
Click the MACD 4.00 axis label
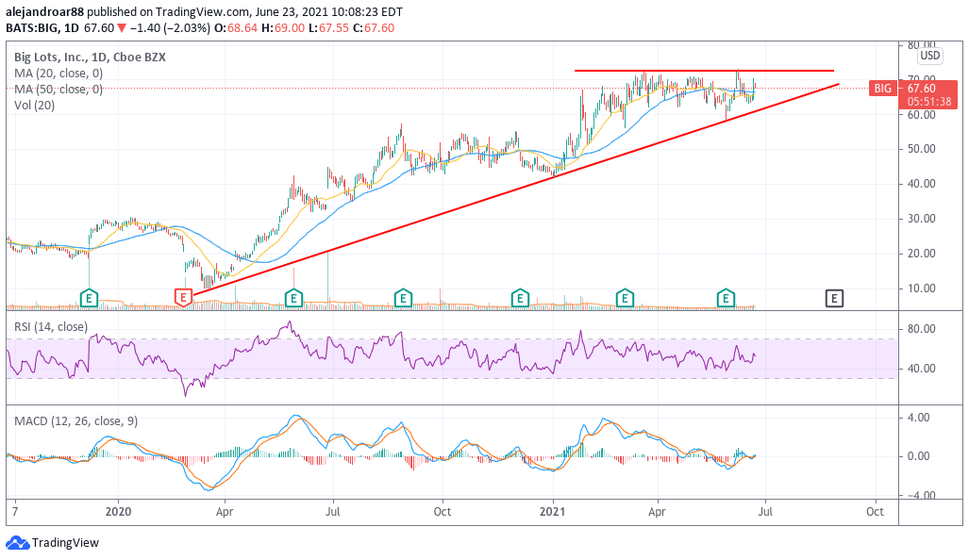[x=918, y=418]
